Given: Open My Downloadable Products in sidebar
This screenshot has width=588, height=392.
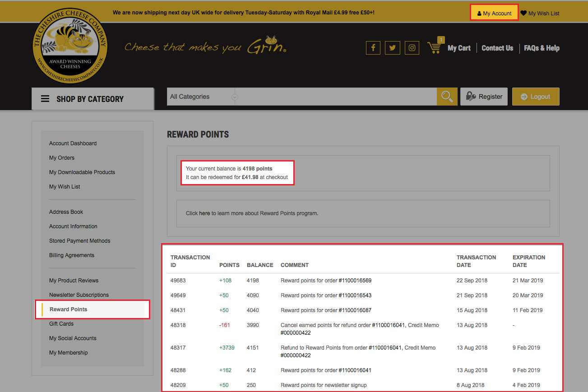Looking at the screenshot, I should click(x=82, y=172).
